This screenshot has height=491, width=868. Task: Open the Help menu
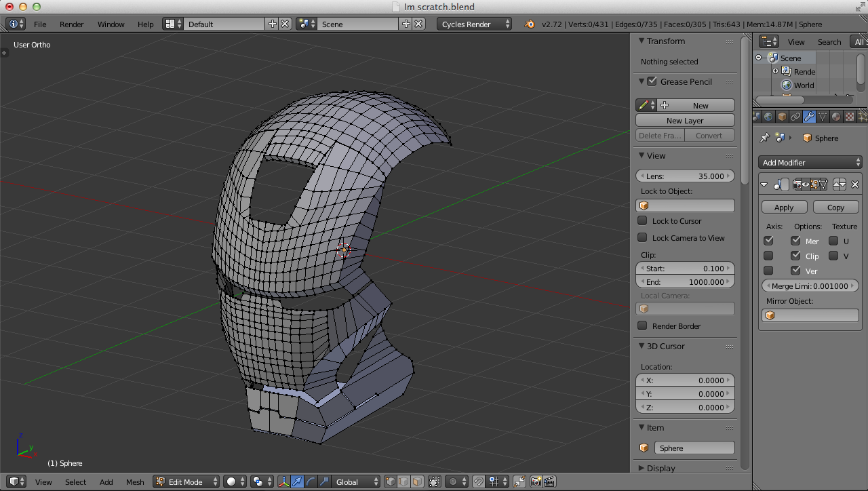[x=146, y=24]
